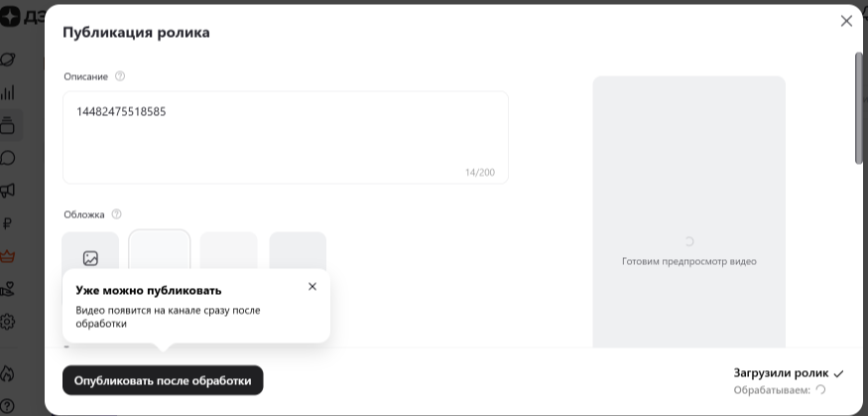The width and height of the screenshot is (868, 416).
Task: Click into the description field with 14482475518585
Action: click(285, 137)
